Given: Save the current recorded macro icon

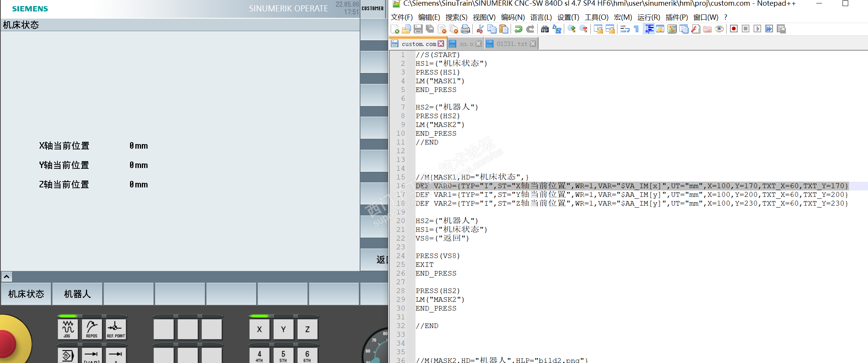Looking at the screenshot, I should click(781, 29).
